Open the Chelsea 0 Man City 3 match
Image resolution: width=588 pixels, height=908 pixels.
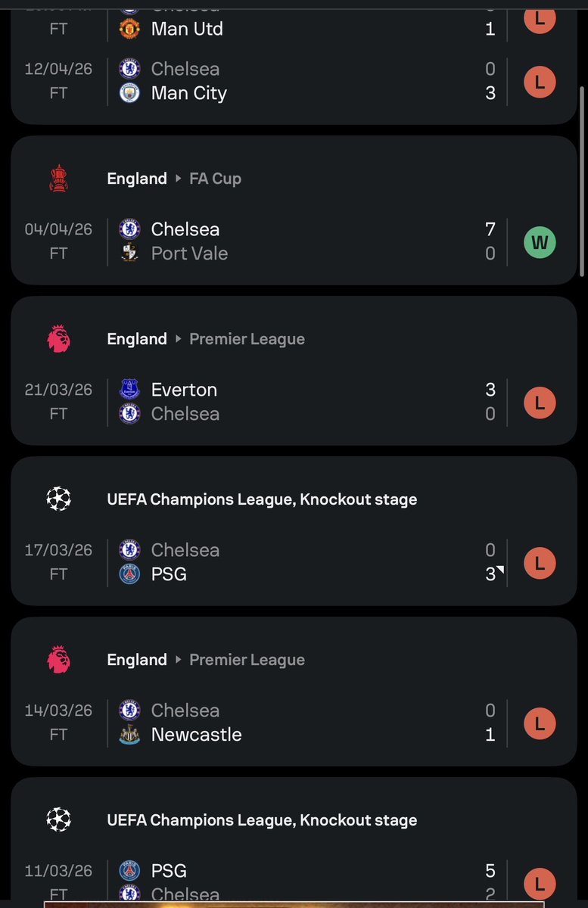point(294,81)
